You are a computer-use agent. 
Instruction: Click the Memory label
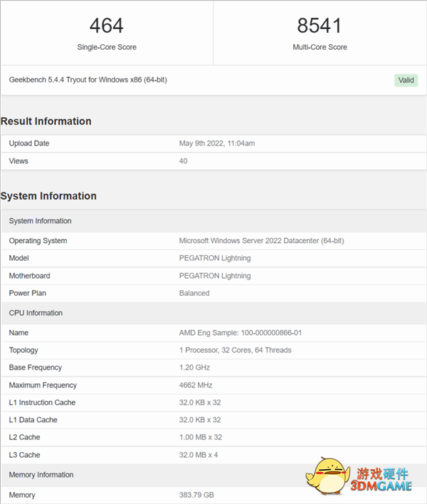pos(22,495)
